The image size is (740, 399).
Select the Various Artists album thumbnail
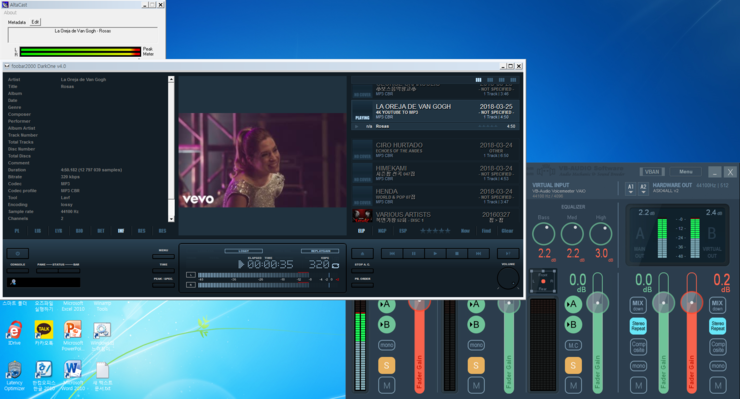(362, 217)
